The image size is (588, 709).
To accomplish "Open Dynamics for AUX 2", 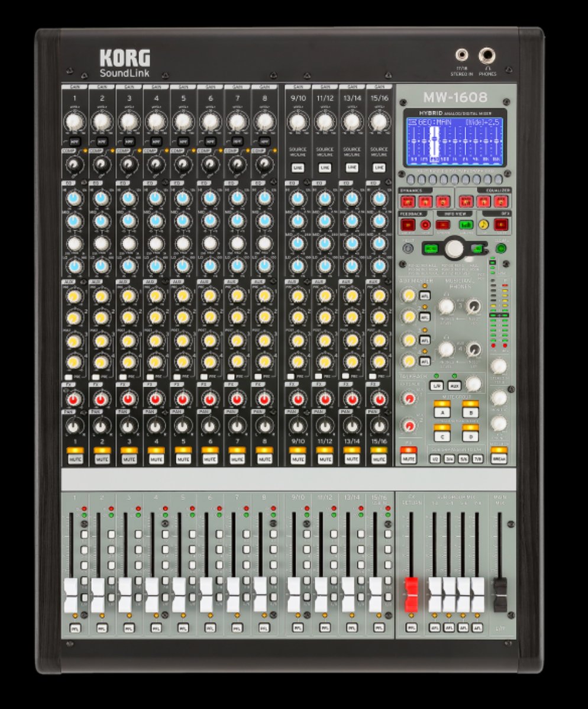I will (x=443, y=201).
